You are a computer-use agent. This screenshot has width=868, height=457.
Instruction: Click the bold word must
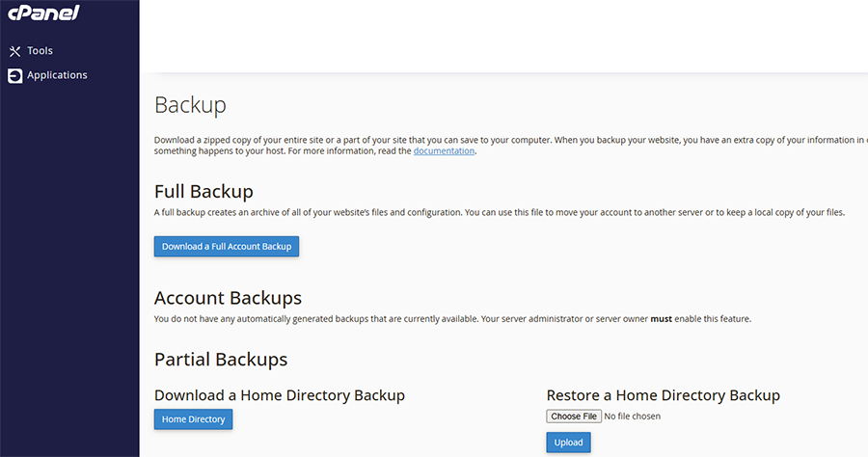point(661,319)
